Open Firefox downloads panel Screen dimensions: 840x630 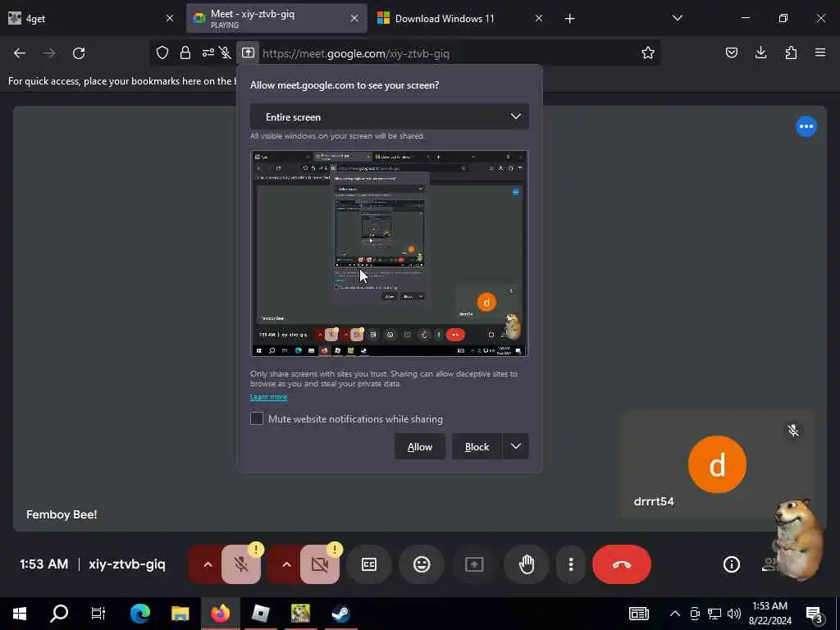[760, 52]
